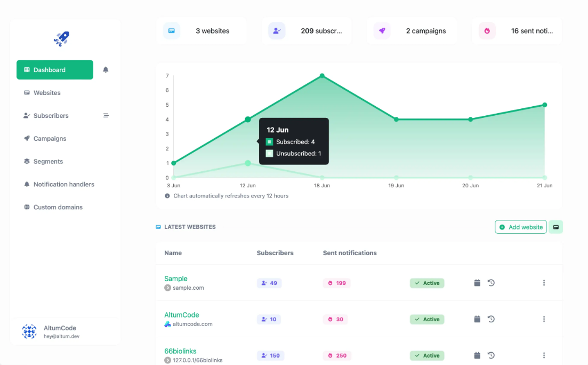Click the 16 sent notifications flame icon
The width and height of the screenshot is (588, 365).
[487, 31]
